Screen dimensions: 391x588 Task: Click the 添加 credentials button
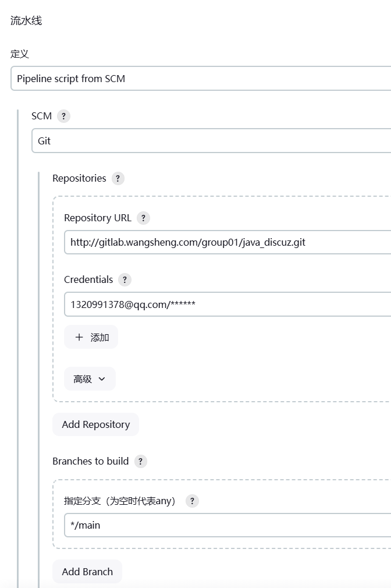[91, 337]
